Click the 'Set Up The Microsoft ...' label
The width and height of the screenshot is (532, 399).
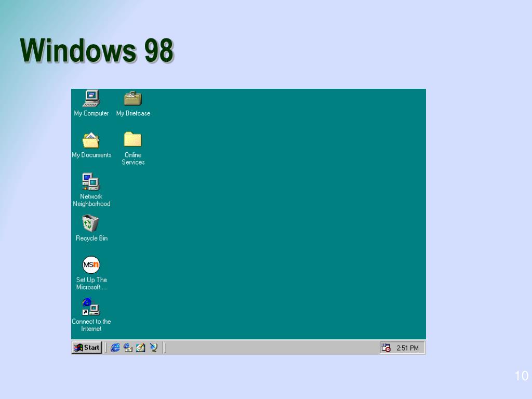[91, 283]
